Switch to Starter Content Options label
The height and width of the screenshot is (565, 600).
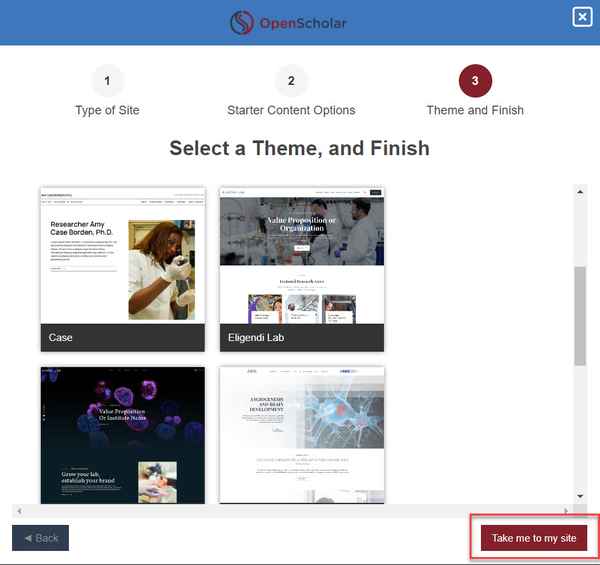point(291,110)
